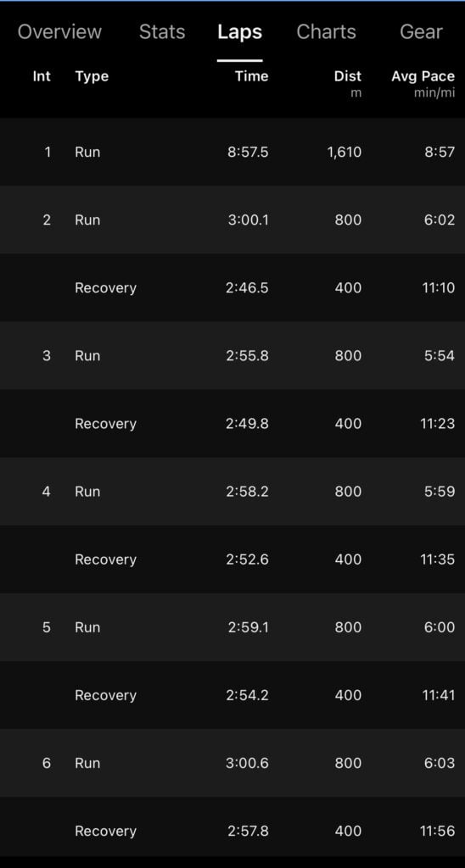Select the Laps tab
465x868 pixels.
point(239,31)
